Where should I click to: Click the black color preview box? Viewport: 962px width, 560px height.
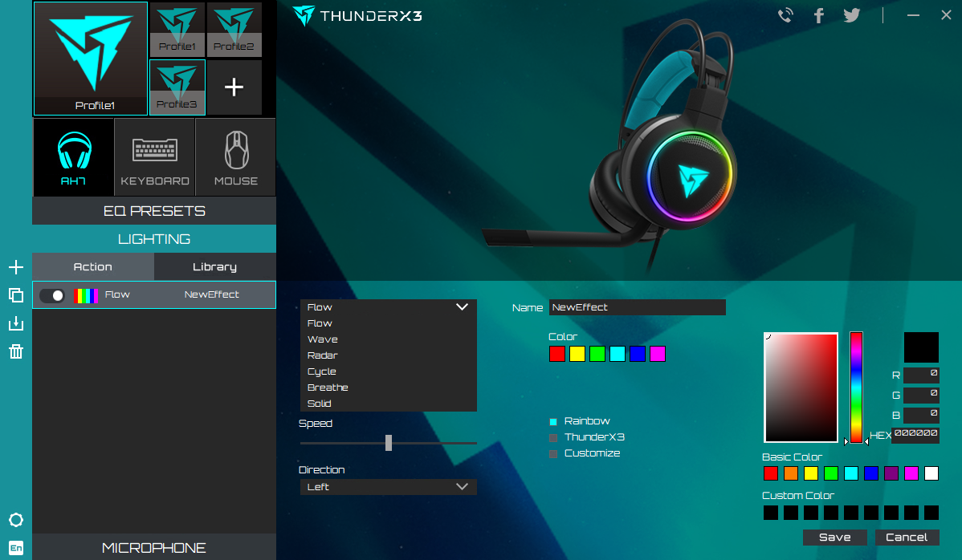click(x=921, y=347)
